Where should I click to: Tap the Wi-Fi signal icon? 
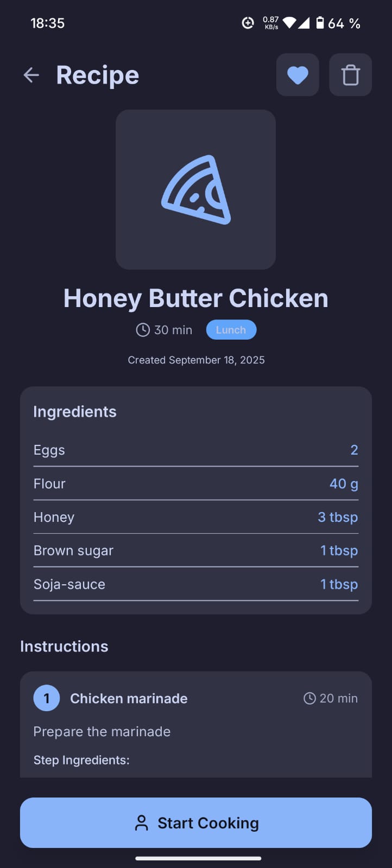click(290, 23)
